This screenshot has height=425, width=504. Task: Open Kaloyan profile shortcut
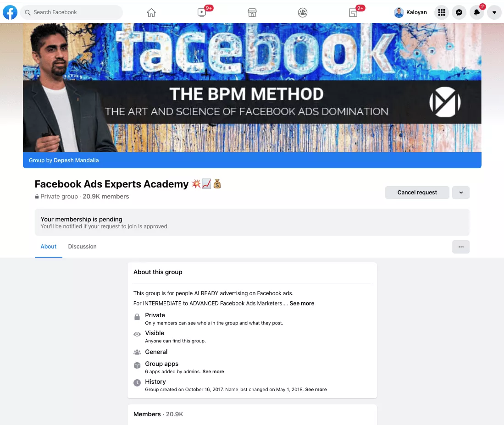(x=411, y=12)
